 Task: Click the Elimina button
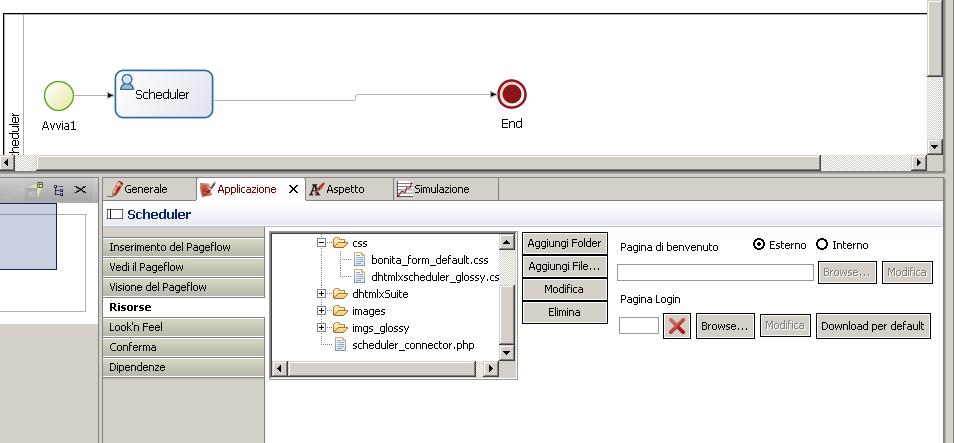(x=565, y=313)
